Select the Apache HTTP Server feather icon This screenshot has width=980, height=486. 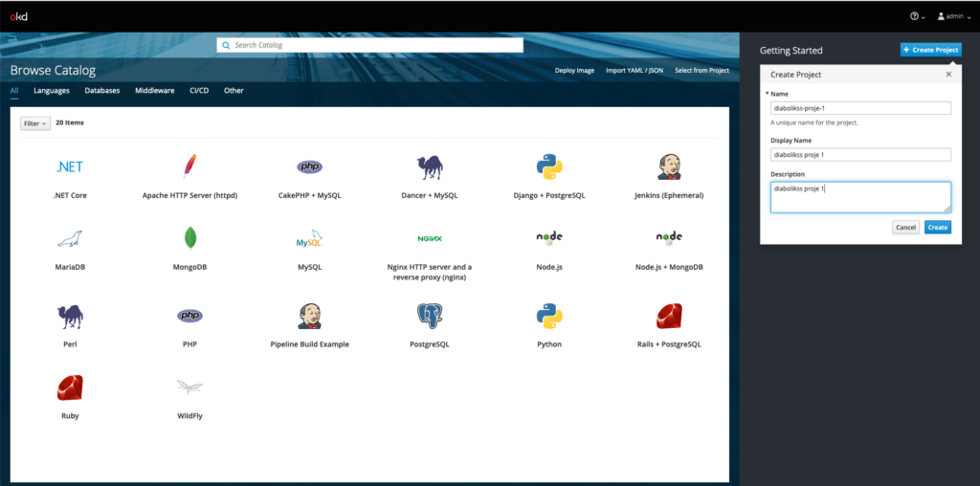(189, 166)
